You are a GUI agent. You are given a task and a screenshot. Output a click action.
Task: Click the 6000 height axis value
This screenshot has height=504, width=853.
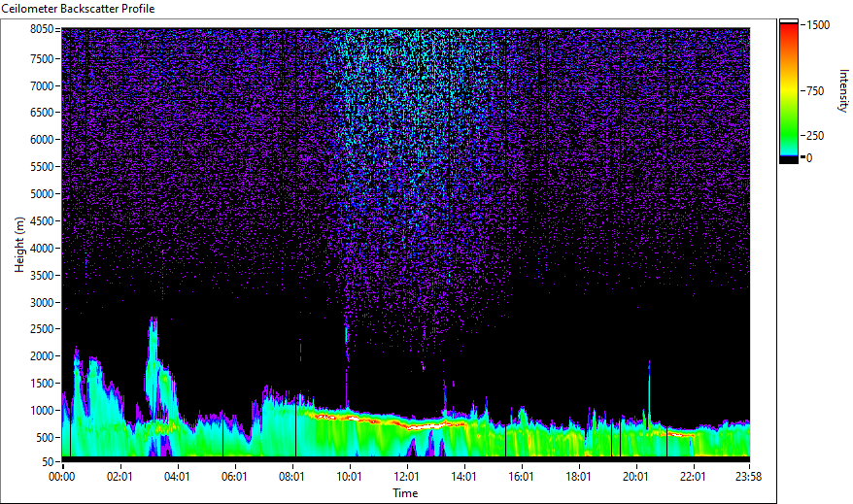pos(42,140)
